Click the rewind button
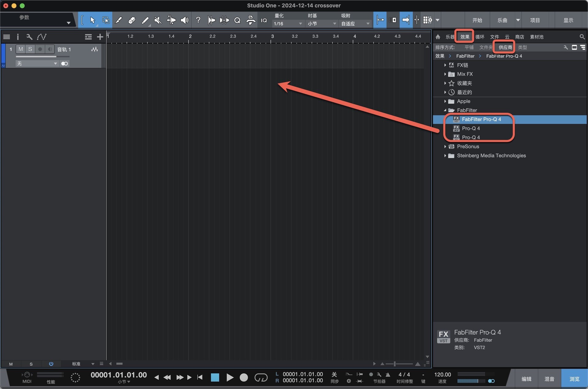This screenshot has width=588, height=389. click(x=167, y=377)
